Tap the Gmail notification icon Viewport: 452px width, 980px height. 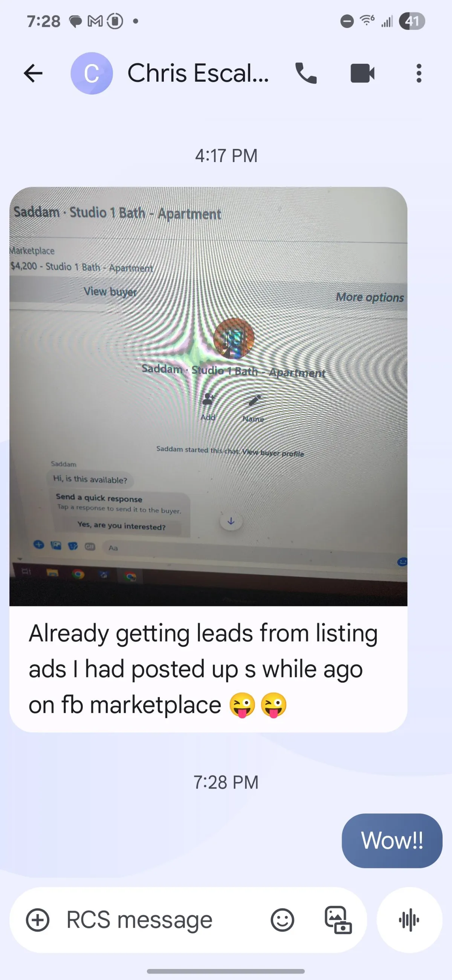[95, 21]
